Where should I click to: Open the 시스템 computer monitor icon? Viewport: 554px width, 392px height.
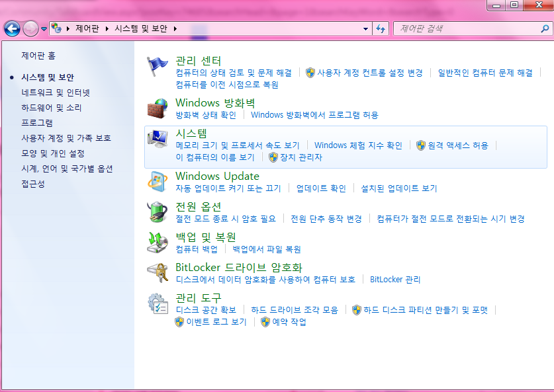click(158, 139)
